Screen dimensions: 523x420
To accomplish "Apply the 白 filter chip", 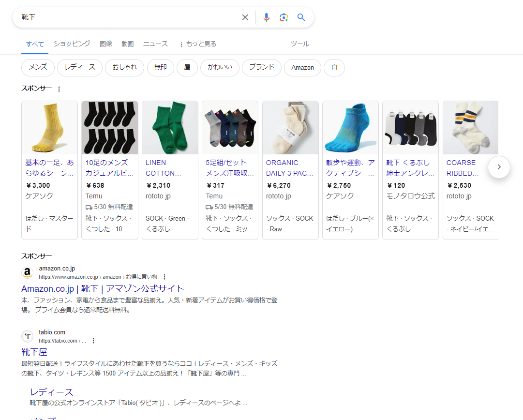I will 334,68.
